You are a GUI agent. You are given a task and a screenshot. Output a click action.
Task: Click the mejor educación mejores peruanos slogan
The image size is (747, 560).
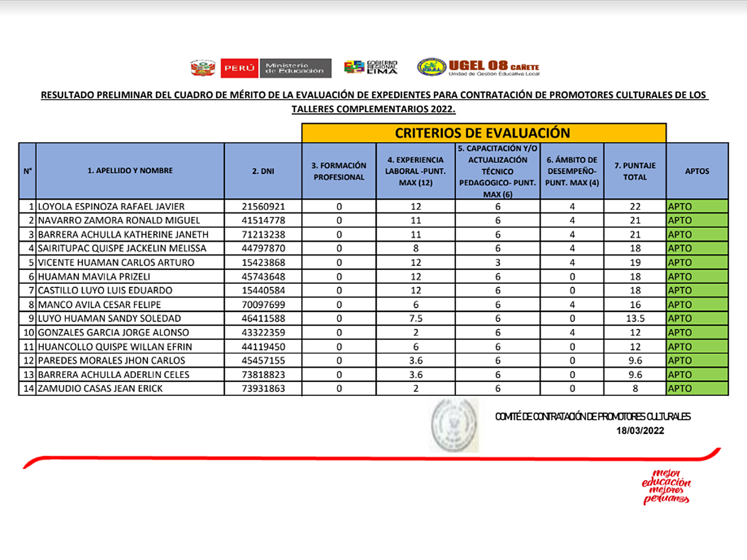(x=666, y=487)
